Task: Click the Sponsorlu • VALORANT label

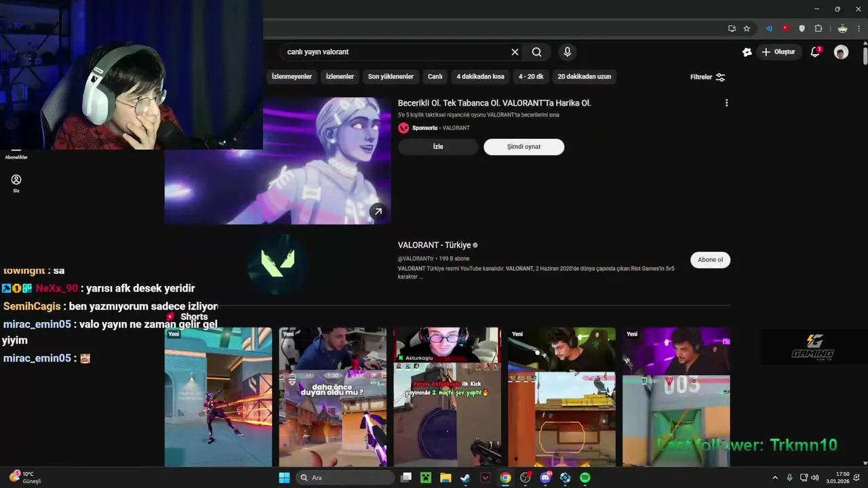Action: click(441, 128)
